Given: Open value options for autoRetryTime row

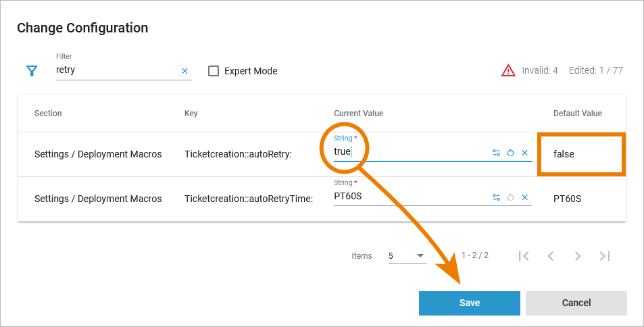Looking at the screenshot, I should click(496, 197).
